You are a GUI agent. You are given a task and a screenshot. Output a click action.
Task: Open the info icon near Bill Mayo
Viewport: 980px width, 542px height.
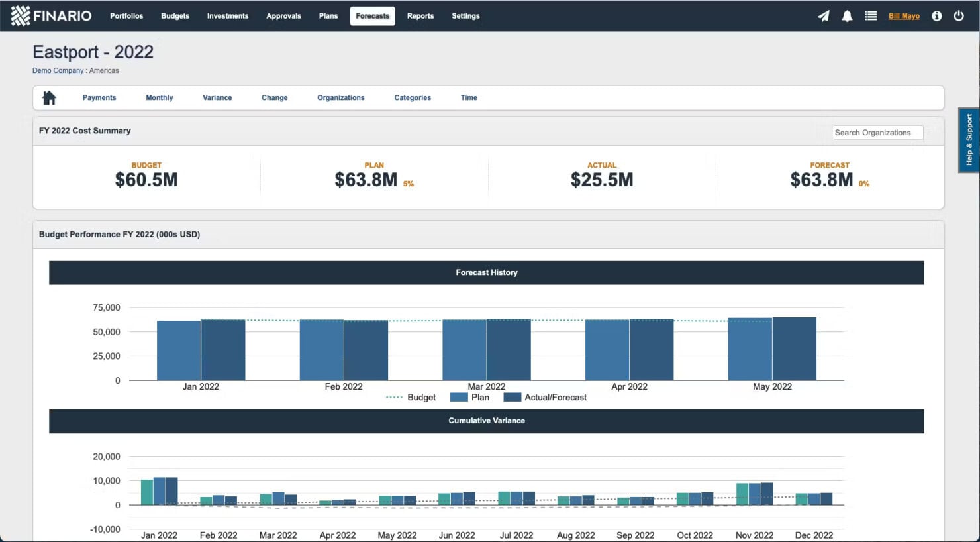936,15
